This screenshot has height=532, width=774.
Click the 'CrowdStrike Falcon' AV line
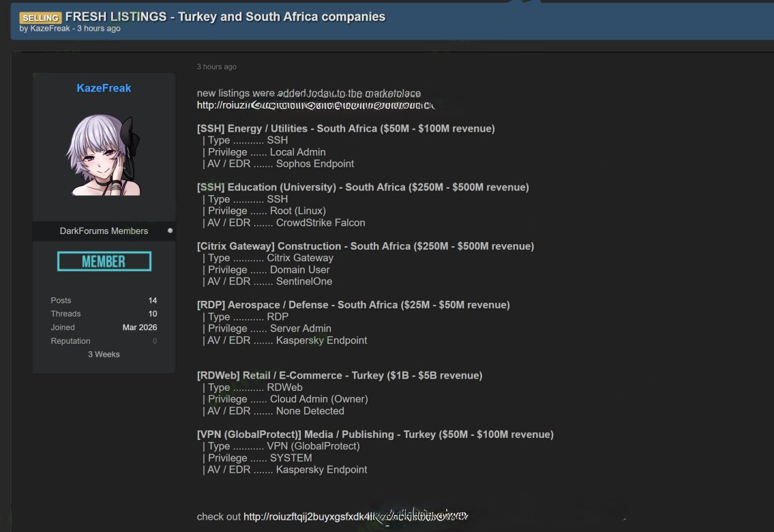coord(284,222)
